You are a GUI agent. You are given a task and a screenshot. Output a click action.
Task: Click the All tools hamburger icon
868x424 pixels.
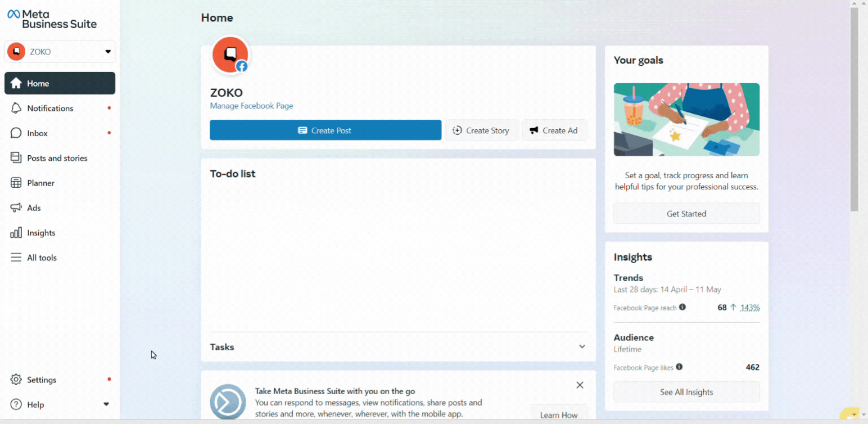[x=16, y=258]
